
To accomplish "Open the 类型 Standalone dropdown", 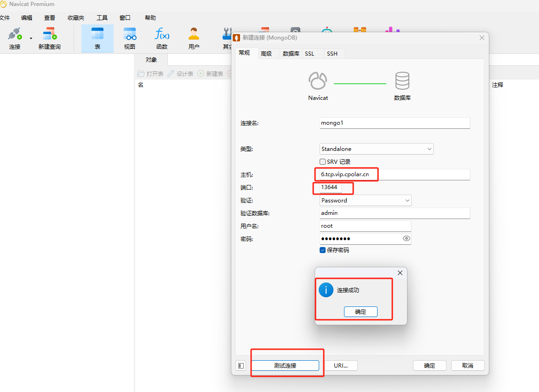I will click(376, 149).
